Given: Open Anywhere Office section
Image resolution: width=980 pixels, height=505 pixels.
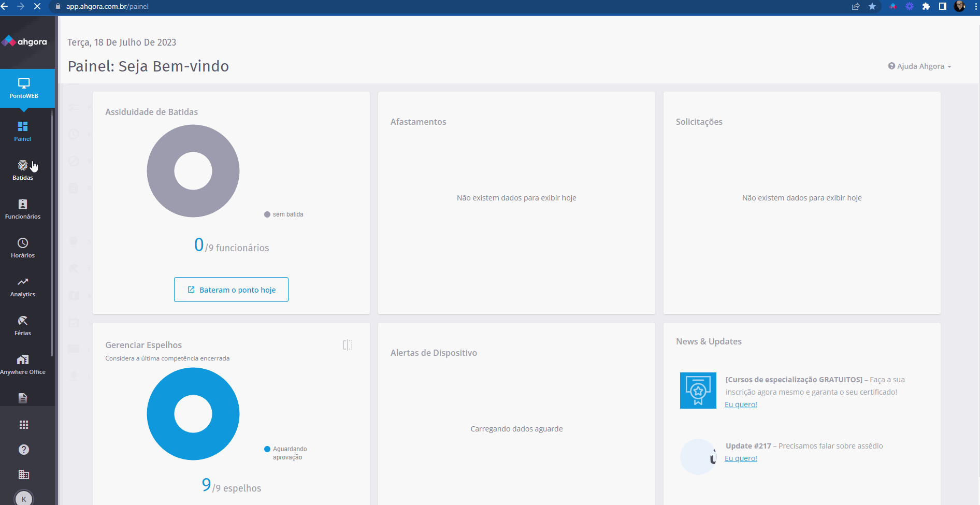Looking at the screenshot, I should pos(23,365).
